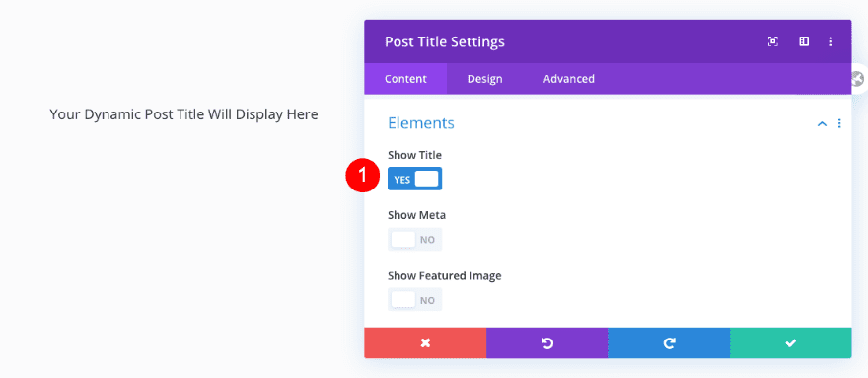This screenshot has height=378, width=868.
Task: Select the dynamic post title placeholder text
Action: [x=183, y=114]
